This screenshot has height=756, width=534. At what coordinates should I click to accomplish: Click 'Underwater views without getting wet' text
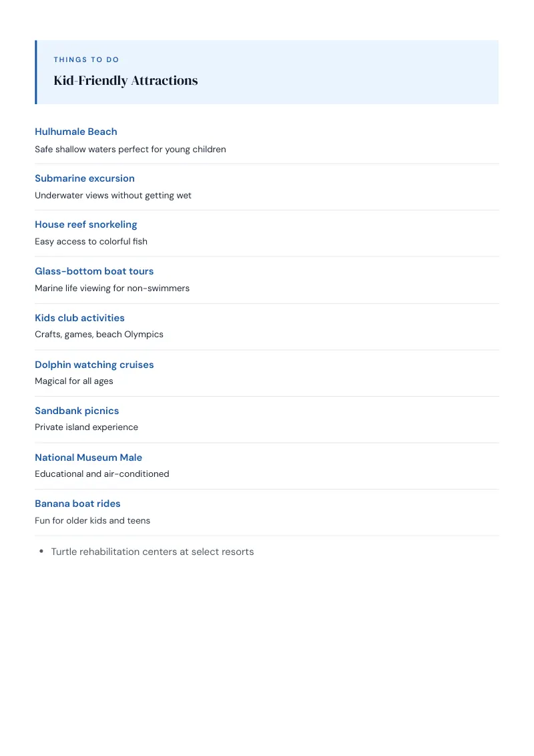113,195
